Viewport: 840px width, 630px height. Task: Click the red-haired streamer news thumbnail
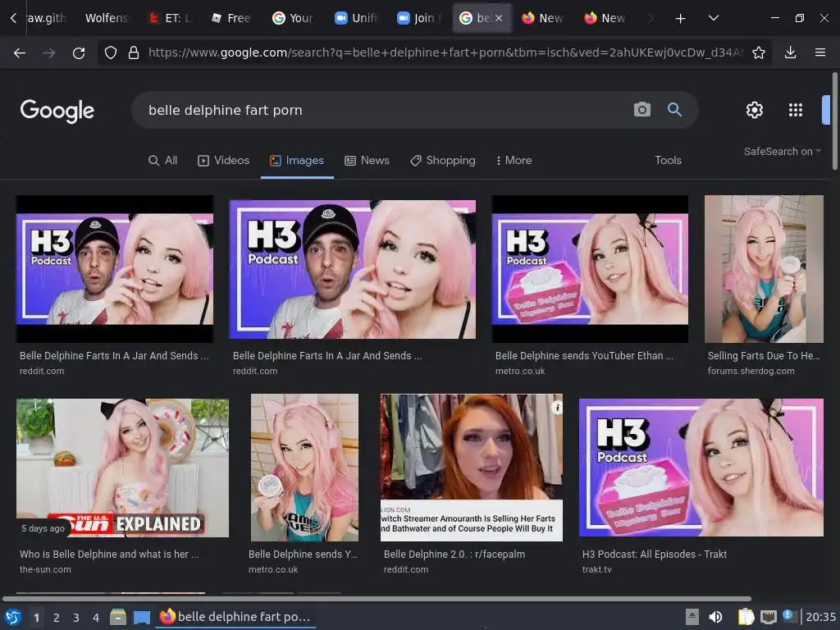(472, 468)
